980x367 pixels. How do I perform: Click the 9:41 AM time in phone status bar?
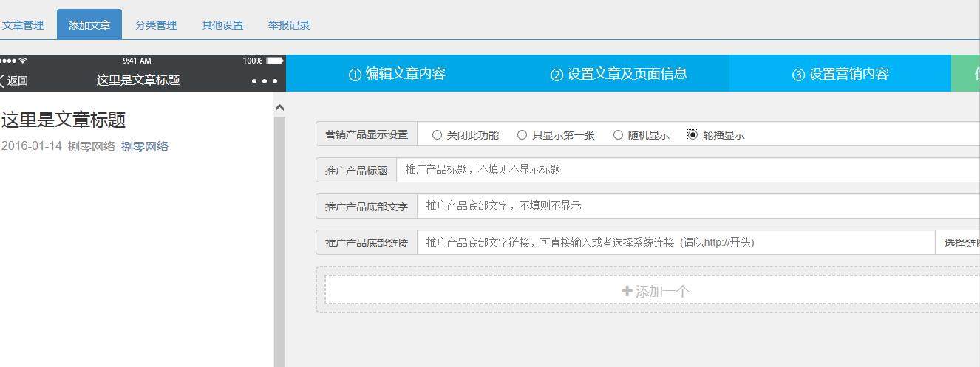tap(137, 61)
